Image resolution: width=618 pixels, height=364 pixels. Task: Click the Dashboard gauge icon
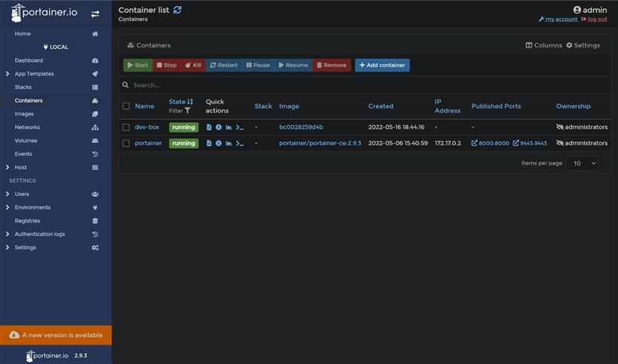[x=95, y=60]
